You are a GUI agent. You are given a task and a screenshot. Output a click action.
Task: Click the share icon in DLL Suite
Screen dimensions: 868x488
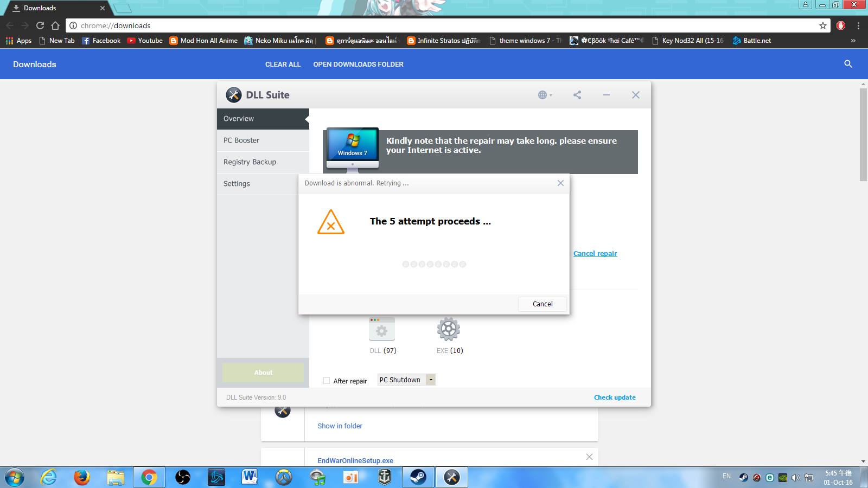click(x=577, y=95)
